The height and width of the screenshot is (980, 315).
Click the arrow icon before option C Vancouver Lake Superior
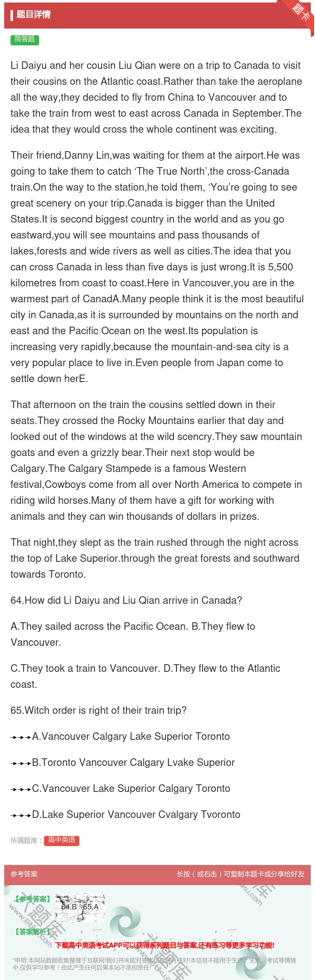(x=21, y=789)
